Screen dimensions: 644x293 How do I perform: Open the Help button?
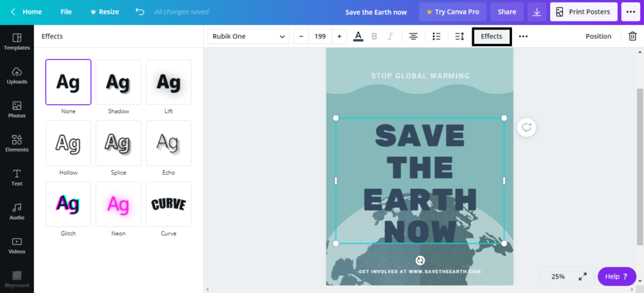(617, 277)
